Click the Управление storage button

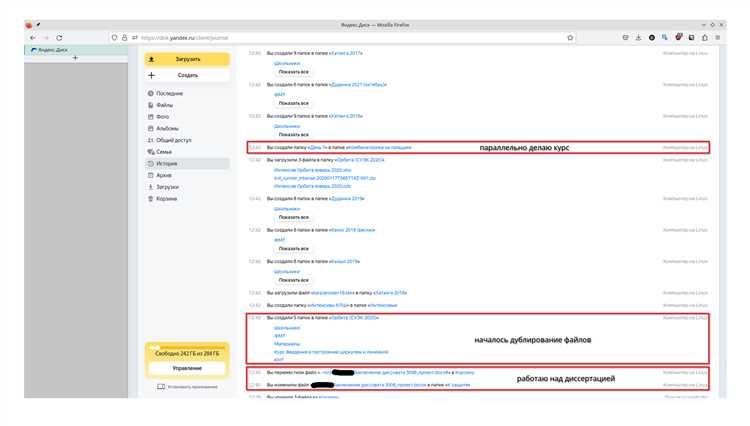pyautogui.click(x=187, y=368)
